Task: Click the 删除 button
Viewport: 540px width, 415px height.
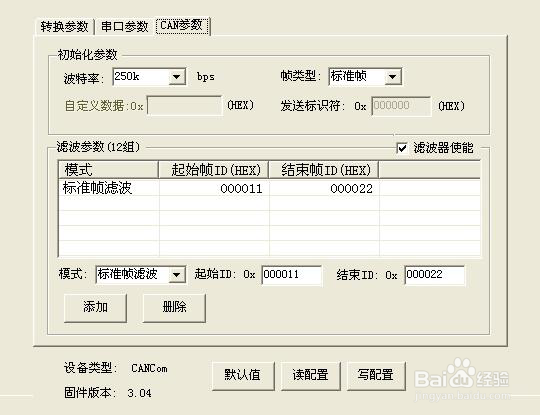Action: pos(174,308)
